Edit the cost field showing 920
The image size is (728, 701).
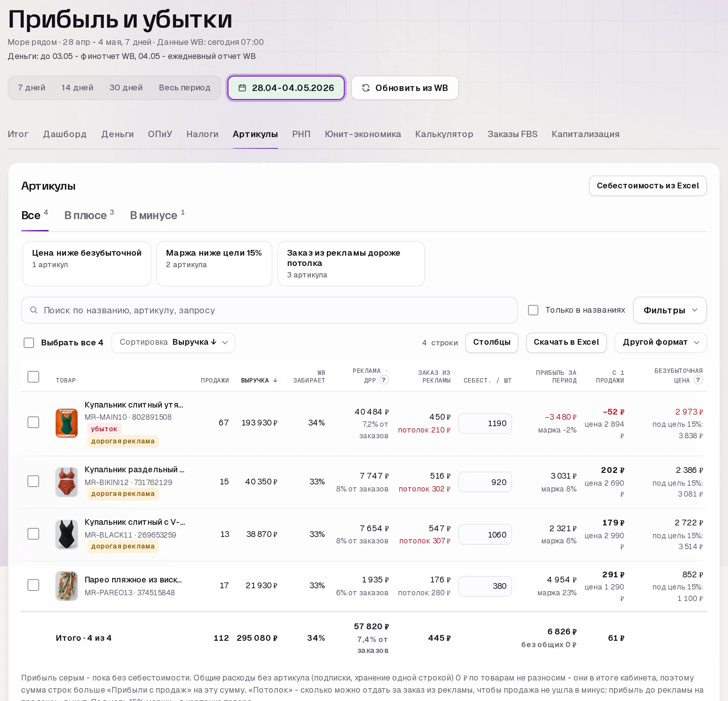tap(485, 482)
